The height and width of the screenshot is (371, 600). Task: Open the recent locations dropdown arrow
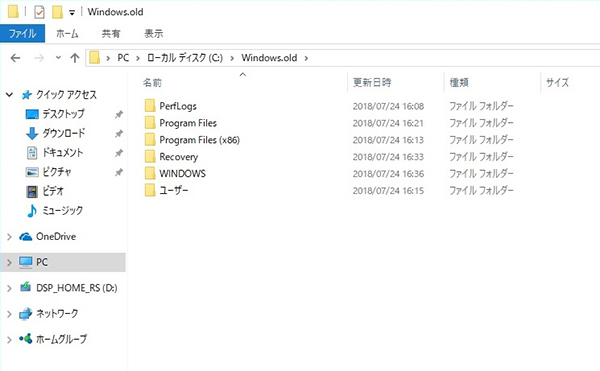58,58
